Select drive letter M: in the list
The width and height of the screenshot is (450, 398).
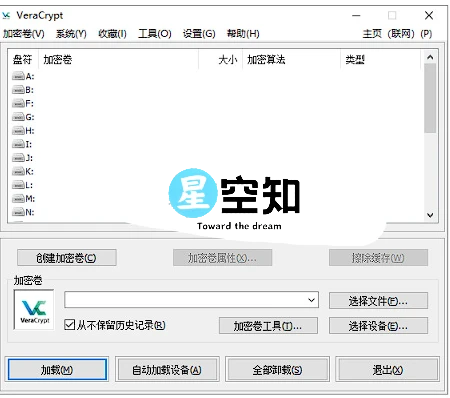tap(23, 199)
